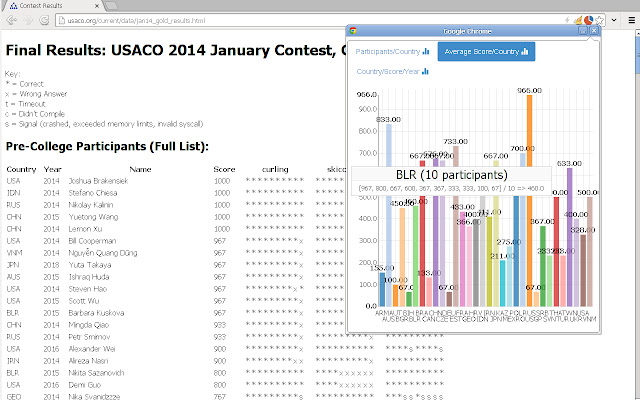Screen dimensions: 640x400
Task: Close the Google Chrome popup window
Action: (x=594, y=31)
